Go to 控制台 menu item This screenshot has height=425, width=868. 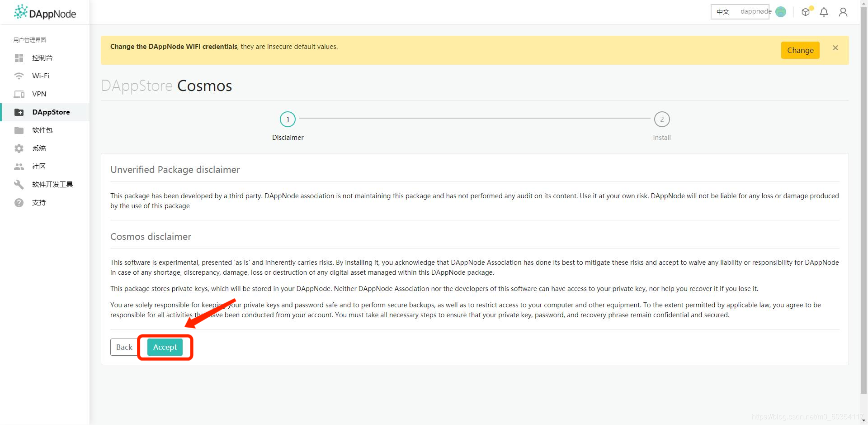click(x=45, y=58)
